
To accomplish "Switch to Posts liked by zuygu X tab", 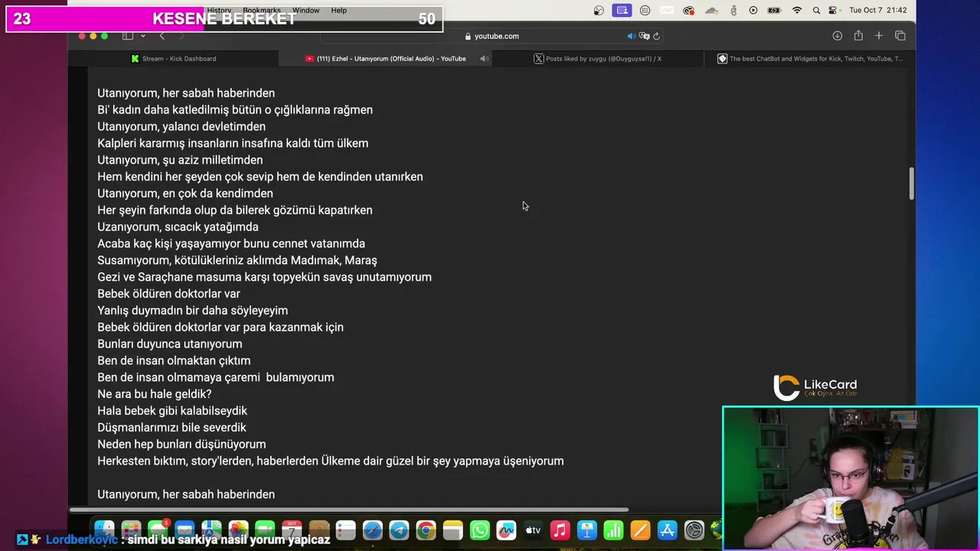I will (x=597, y=58).
